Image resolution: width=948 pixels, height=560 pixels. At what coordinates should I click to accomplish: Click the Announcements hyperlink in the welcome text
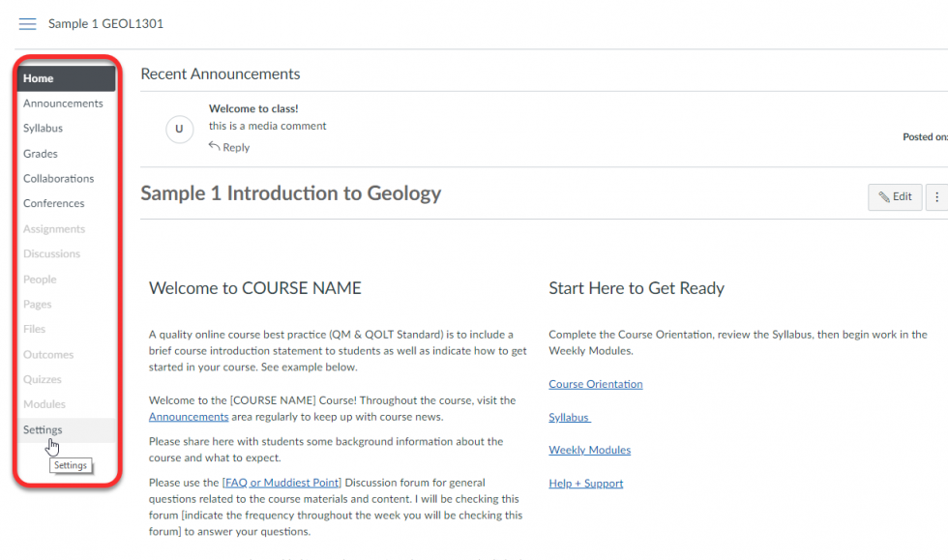click(x=188, y=416)
